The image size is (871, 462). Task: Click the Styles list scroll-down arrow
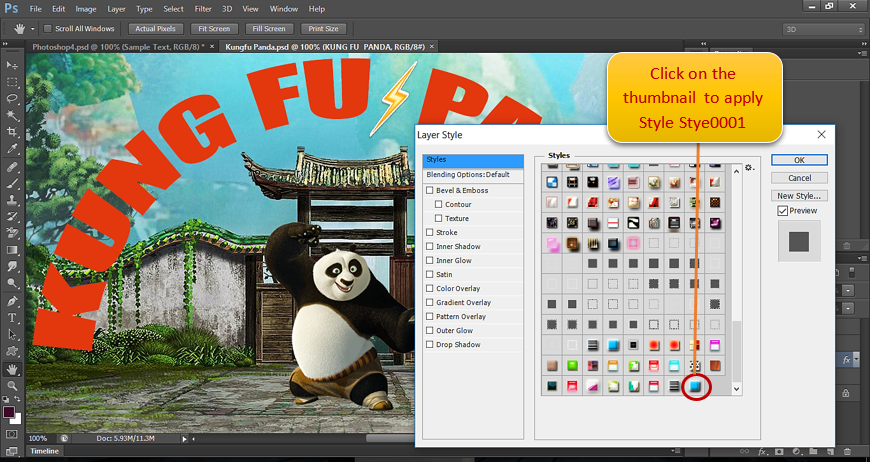click(737, 389)
